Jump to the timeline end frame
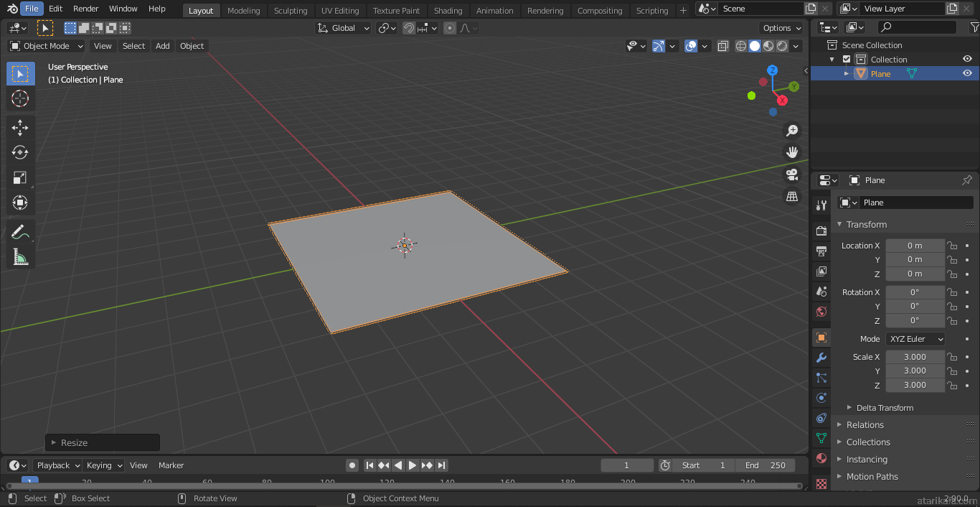The width and height of the screenshot is (980, 507). coord(442,465)
